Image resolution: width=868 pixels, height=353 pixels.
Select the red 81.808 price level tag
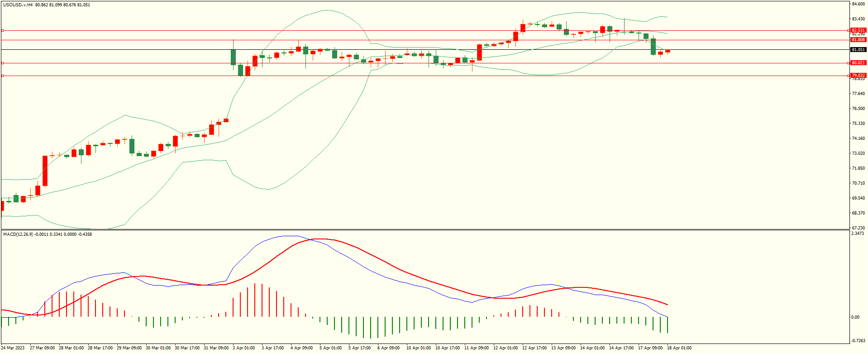tap(858, 40)
